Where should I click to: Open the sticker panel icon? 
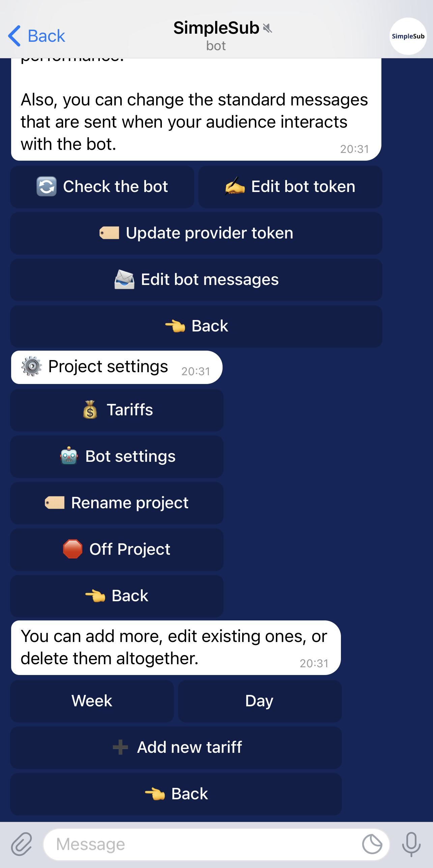(372, 844)
